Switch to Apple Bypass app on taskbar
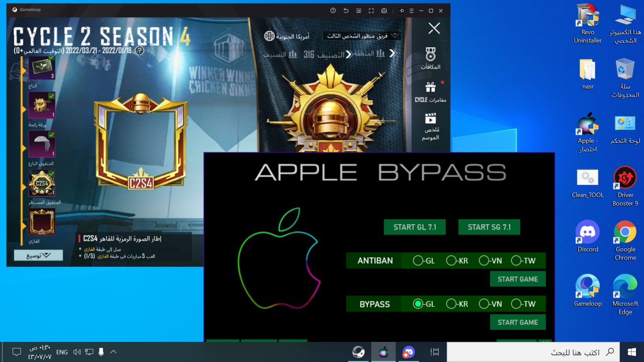Screen dimensions: 644x362 pos(383,352)
